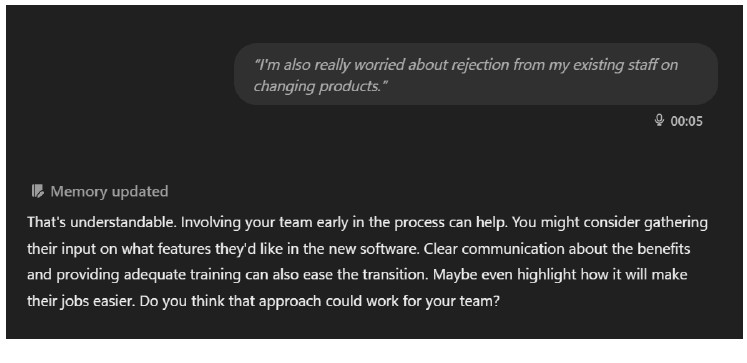Click the phrase "Clear communication"
The width and height of the screenshot is (747, 363).
coord(494,249)
